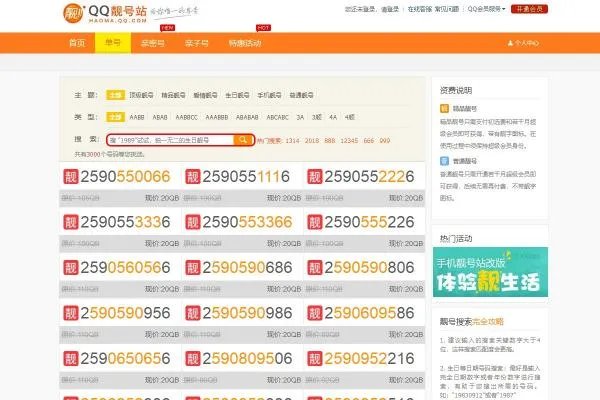Select 全部 in the 主题 row
The image size is (600, 400).
pos(115,95)
